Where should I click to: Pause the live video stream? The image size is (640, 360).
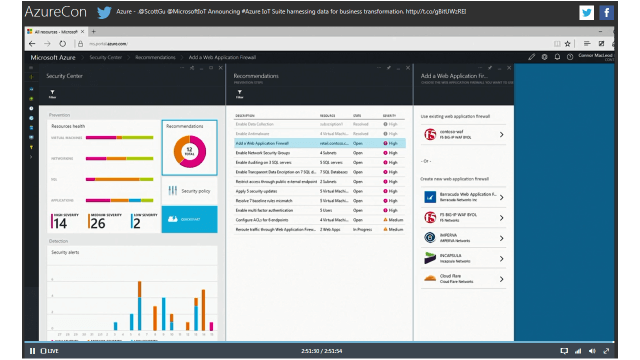(x=32, y=351)
